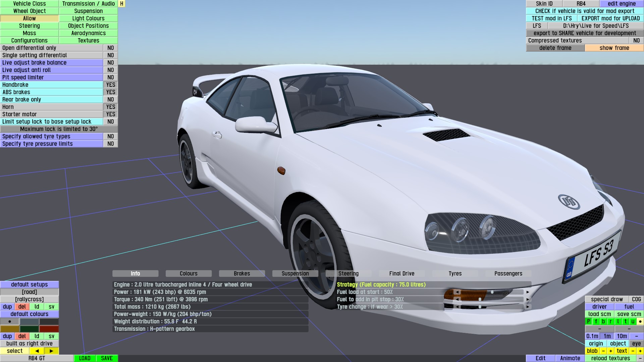The image size is (644, 362).
Task: Click the yellow H button near Transmission
Action: click(x=122, y=4)
